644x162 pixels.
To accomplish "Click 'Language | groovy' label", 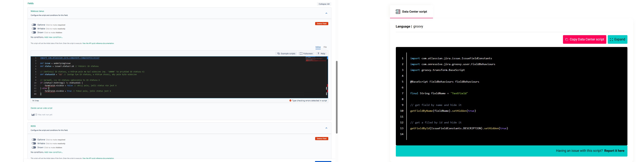I will tap(409, 27).
